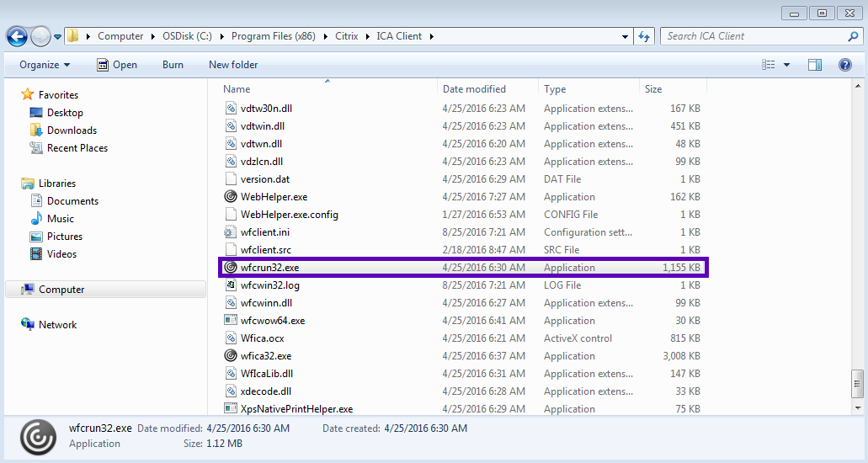Open the Videos library
Viewport: 868px width, 463px height.
click(53, 254)
